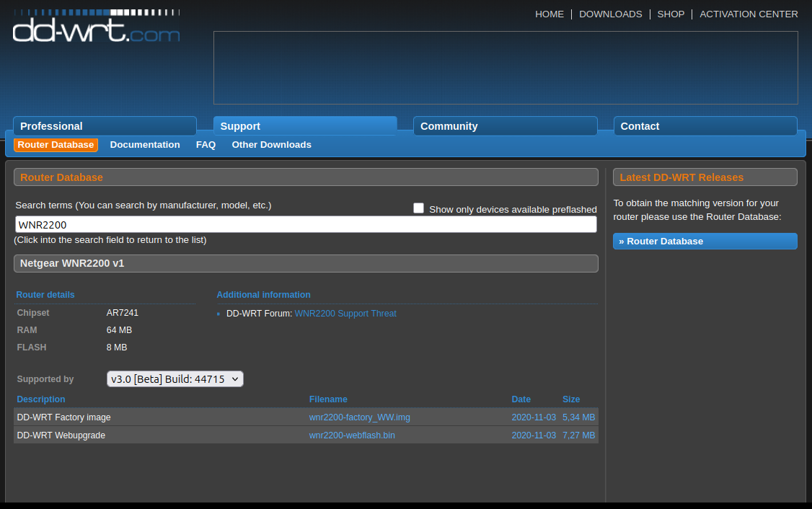Viewport: 812px width, 509px height.
Task: Visit the ACTIVATION CENTER link
Action: point(749,14)
